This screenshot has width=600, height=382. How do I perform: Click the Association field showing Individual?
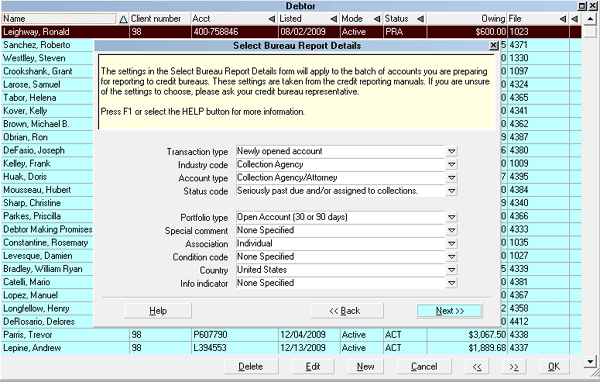(340, 243)
